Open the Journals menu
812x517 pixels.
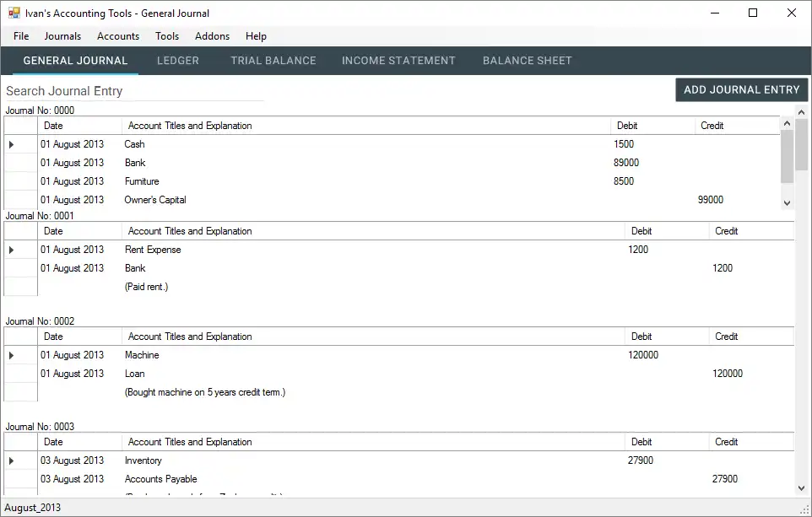63,36
